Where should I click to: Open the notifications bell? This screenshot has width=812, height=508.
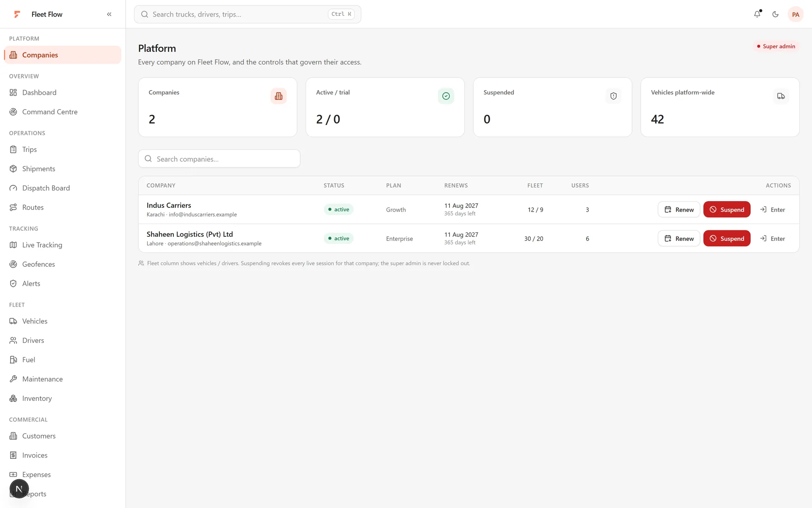tap(757, 14)
